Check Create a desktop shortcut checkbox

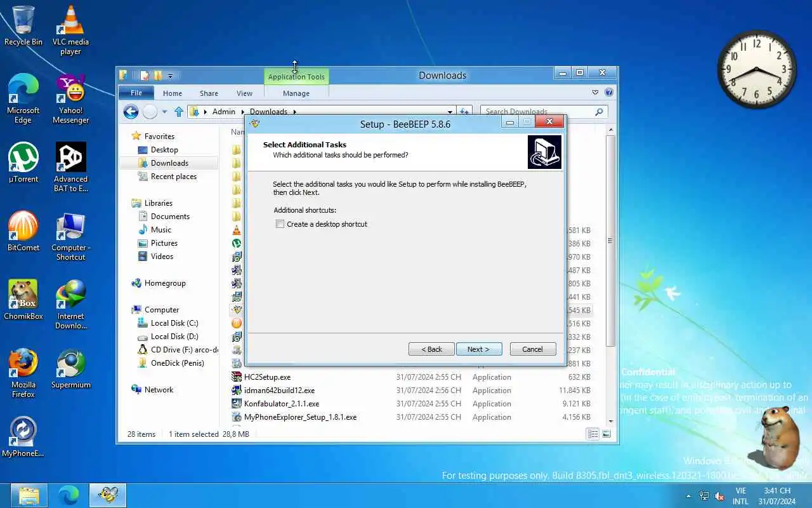(280, 224)
